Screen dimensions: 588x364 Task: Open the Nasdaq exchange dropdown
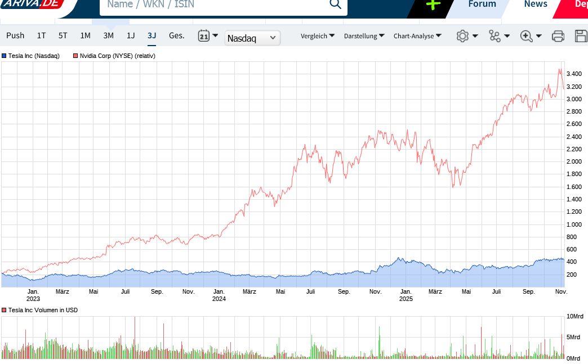pos(252,38)
